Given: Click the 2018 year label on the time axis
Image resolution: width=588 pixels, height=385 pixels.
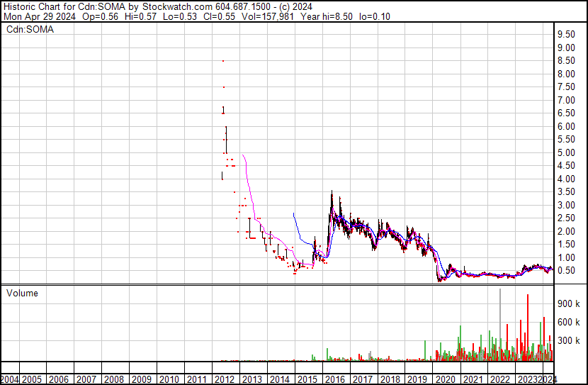Looking at the screenshot, I should (x=390, y=379).
